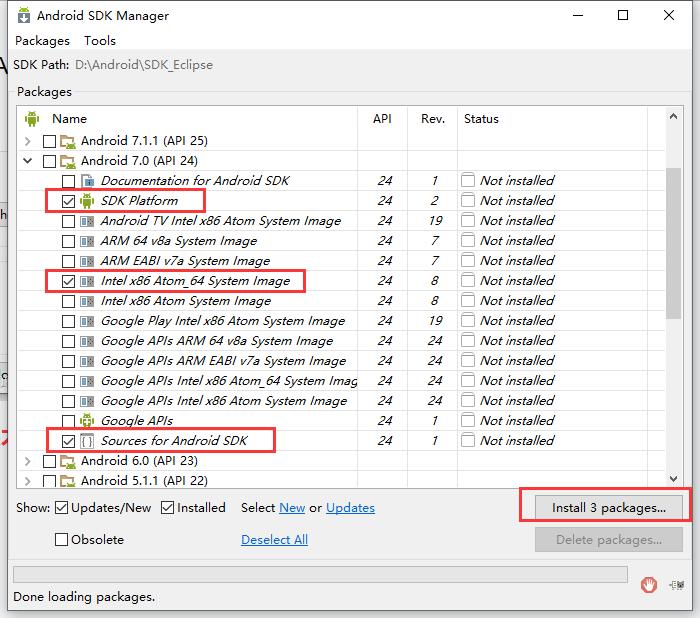This screenshot has width=700, height=618.
Task: Check the Android 7.1.1 (API 25) checkbox
Action: [49, 142]
